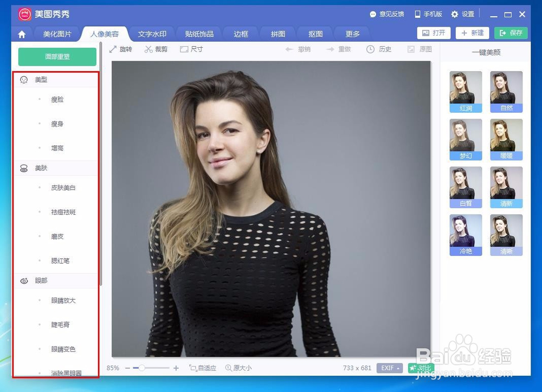Click the 新建 new button
The width and height of the screenshot is (542, 392).
473,33
